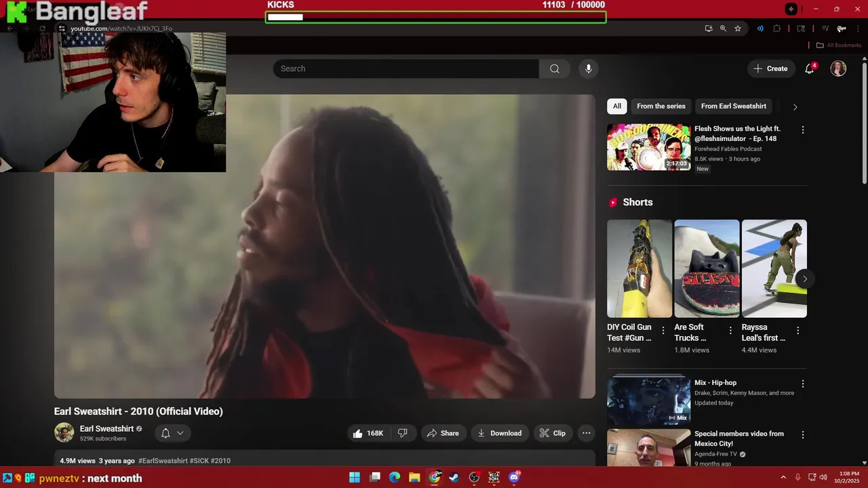The image size is (868, 488).
Task: Show next filter chips with arrow
Action: coord(795,106)
